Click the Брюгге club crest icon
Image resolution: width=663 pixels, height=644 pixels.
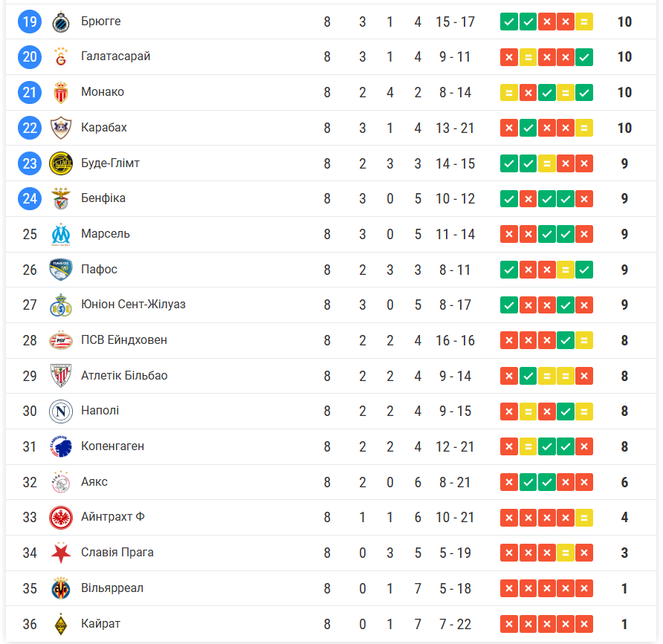[x=60, y=22]
